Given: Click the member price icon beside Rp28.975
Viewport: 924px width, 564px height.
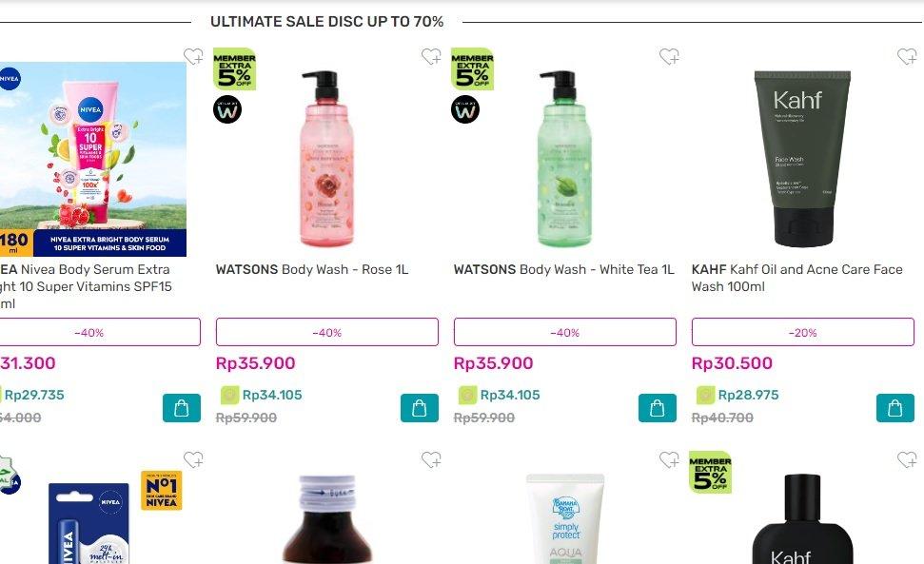Looking at the screenshot, I should 705,395.
